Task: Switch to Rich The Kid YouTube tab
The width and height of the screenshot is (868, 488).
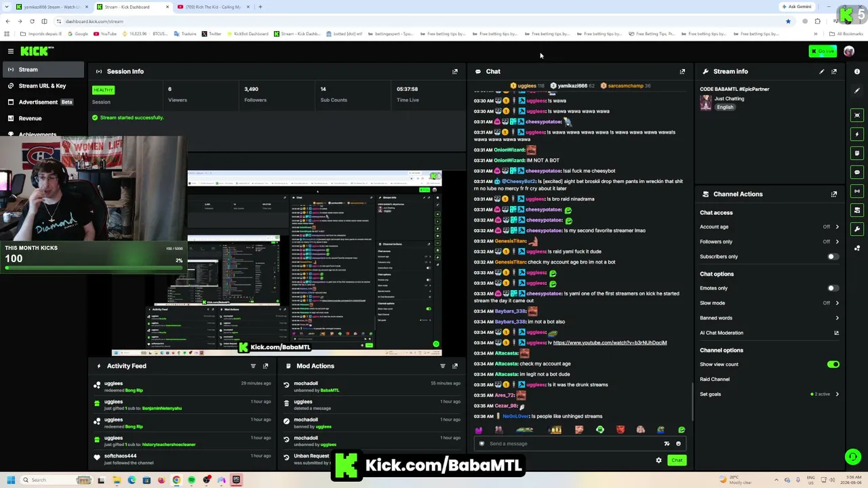Action: click(x=213, y=7)
